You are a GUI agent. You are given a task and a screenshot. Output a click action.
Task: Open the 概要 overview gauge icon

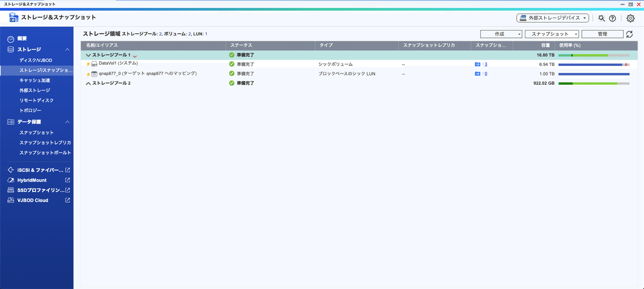click(x=11, y=39)
